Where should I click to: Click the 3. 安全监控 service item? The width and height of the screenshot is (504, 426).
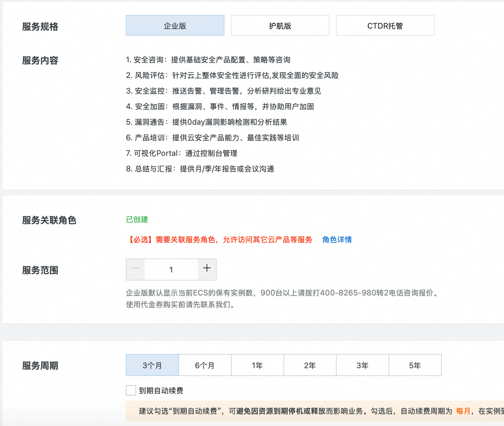[223, 91]
